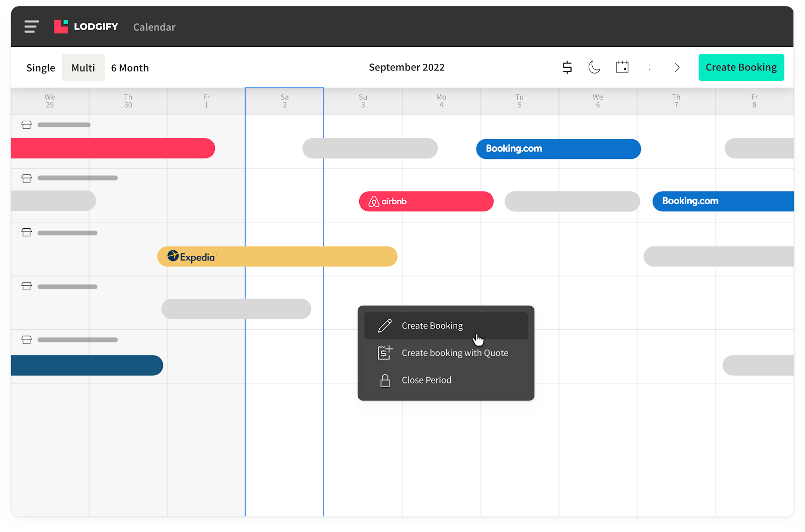The width and height of the screenshot is (805, 532).
Task: Select the Th 30 day header
Action: 128,101
